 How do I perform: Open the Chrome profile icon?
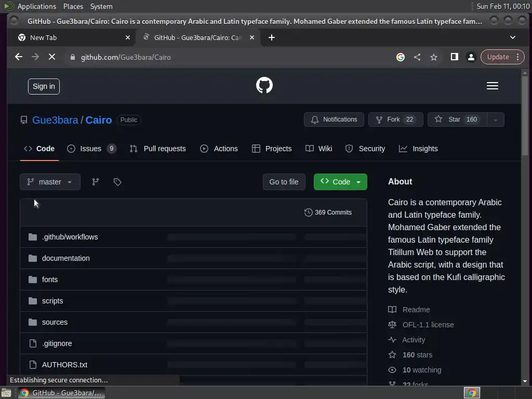[x=471, y=57]
